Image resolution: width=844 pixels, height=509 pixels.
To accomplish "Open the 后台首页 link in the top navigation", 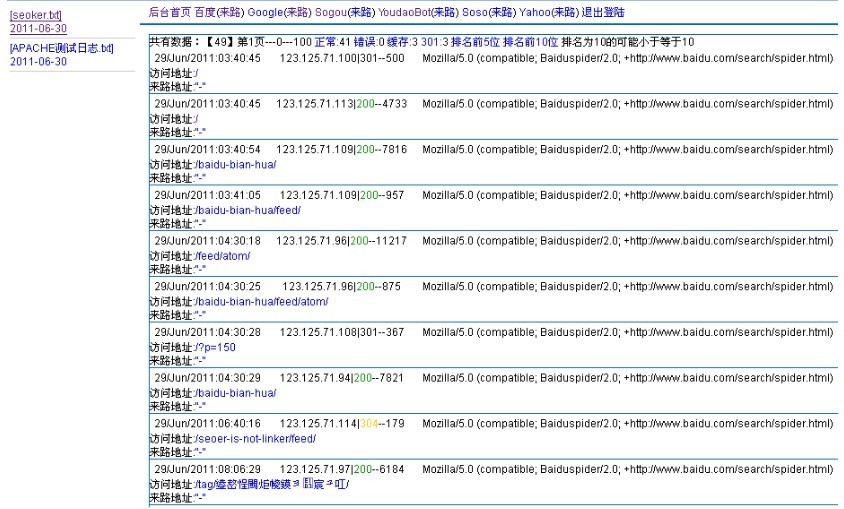I will click(x=170, y=12).
